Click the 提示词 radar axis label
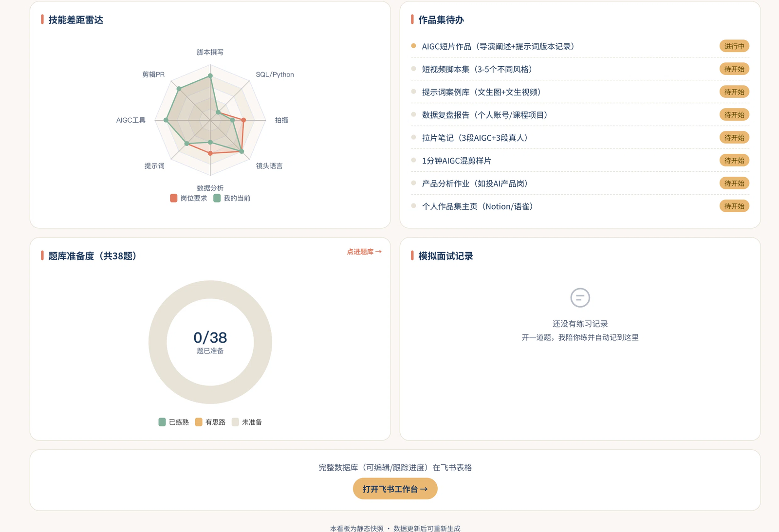The image size is (779, 532). tap(154, 166)
